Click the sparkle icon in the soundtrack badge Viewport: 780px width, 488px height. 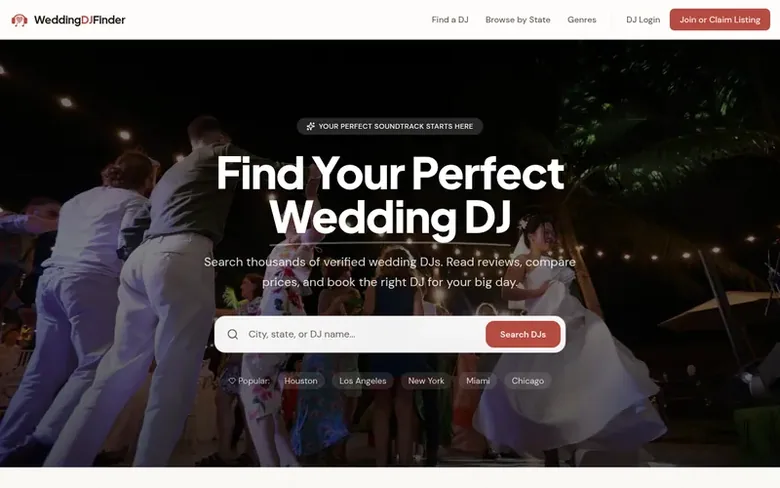click(x=310, y=126)
